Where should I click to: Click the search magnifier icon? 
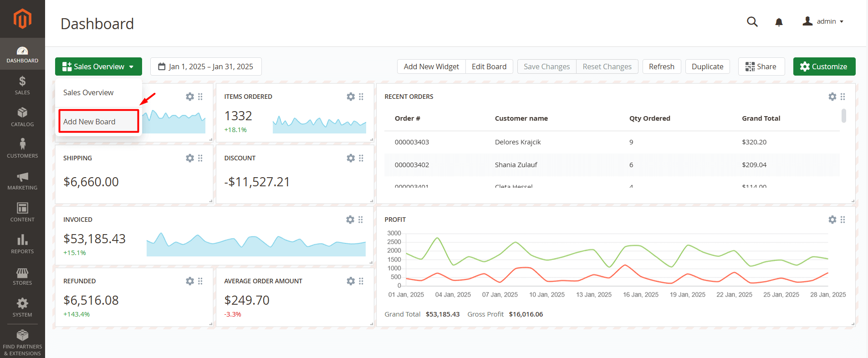click(752, 21)
